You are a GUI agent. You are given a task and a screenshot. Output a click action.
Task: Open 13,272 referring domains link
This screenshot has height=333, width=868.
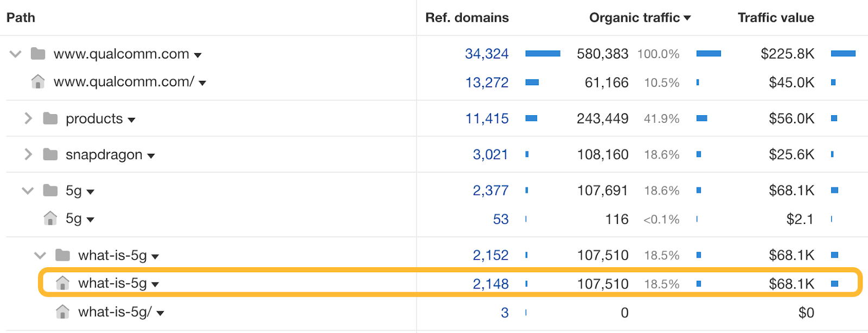(487, 83)
